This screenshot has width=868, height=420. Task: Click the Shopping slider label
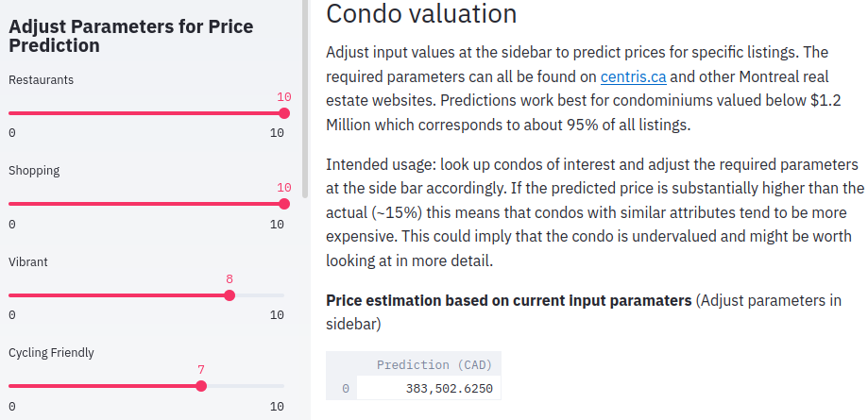tap(34, 171)
